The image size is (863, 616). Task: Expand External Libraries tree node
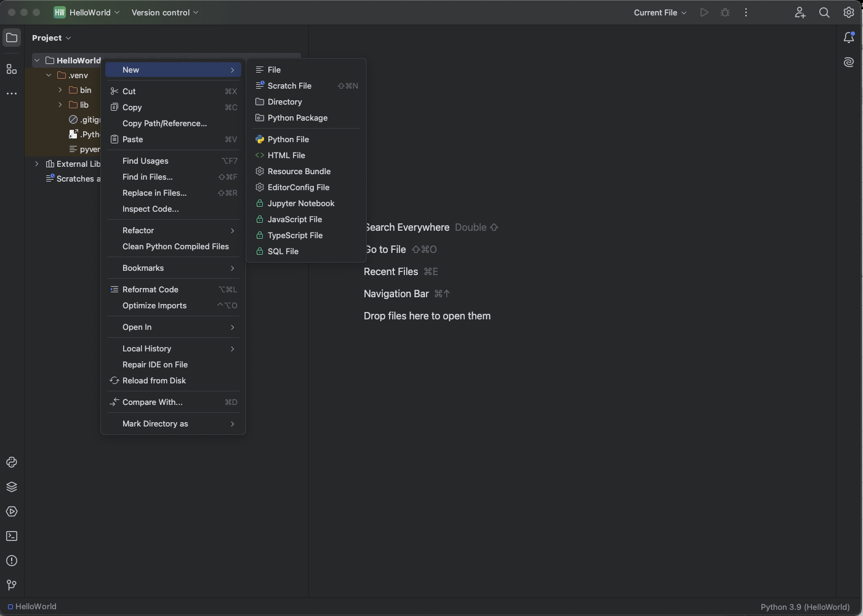pyautogui.click(x=37, y=164)
